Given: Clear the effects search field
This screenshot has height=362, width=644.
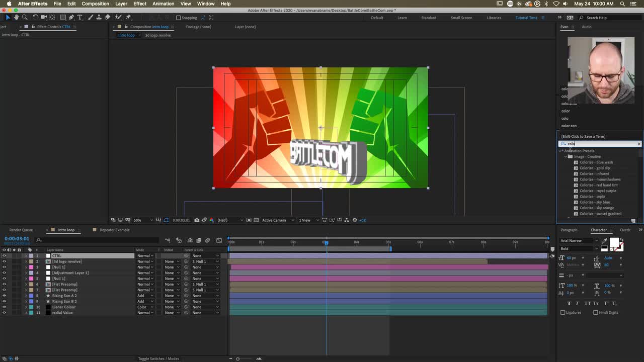Looking at the screenshot, I should (639, 144).
